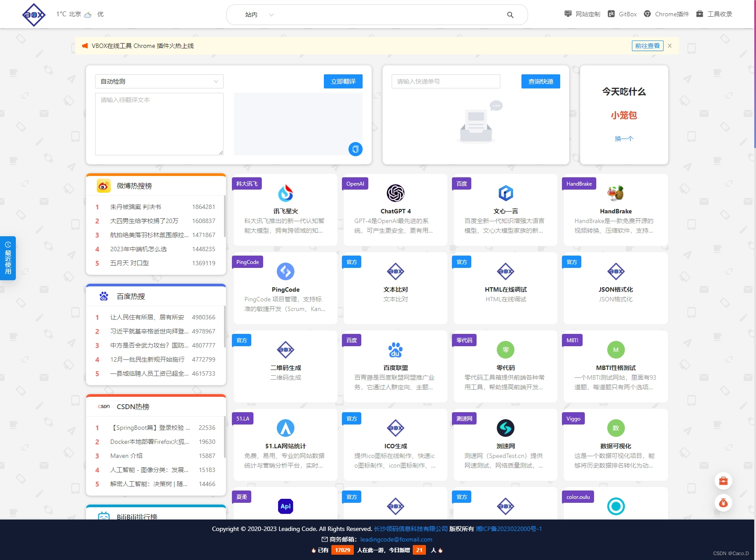Viewport: 756px width, 560px height.
Task: Click the VBOX logo icon
Action: click(x=34, y=15)
